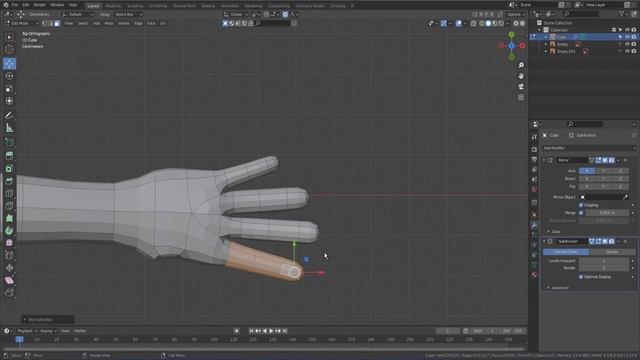Open the Modifier properties wrench tab
Screen dimensions: 640x360
[x=534, y=225]
